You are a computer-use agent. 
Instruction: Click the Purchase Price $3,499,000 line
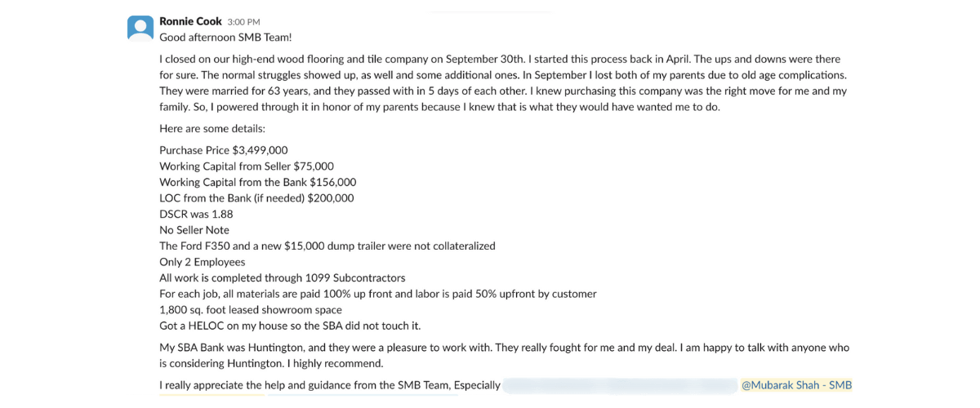223,150
